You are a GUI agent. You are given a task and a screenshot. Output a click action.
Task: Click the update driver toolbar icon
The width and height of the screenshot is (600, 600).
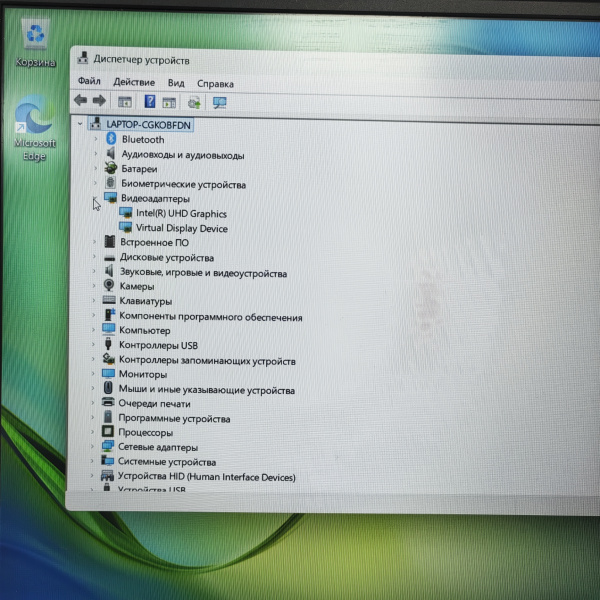coord(194,103)
